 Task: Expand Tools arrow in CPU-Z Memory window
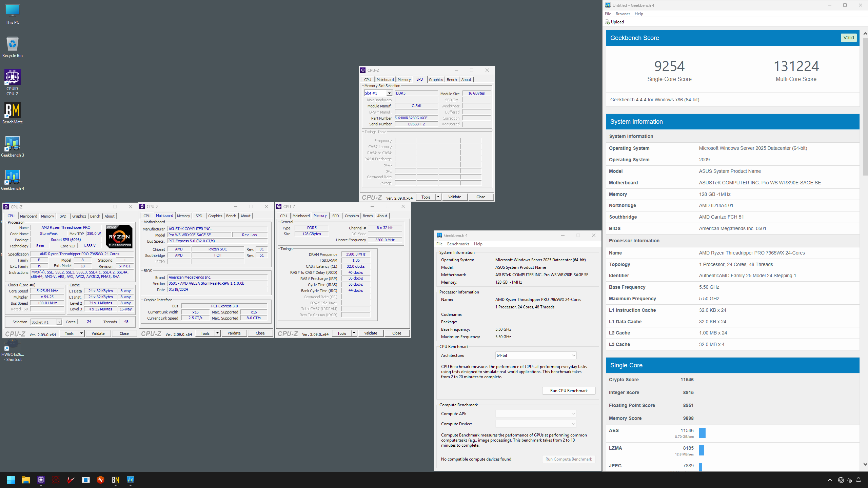[x=354, y=333]
